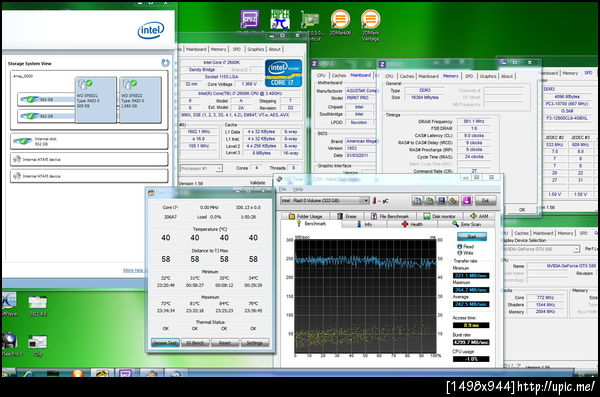Select the Write radio button in HD Tune
This screenshot has height=397, width=600.
(459, 253)
